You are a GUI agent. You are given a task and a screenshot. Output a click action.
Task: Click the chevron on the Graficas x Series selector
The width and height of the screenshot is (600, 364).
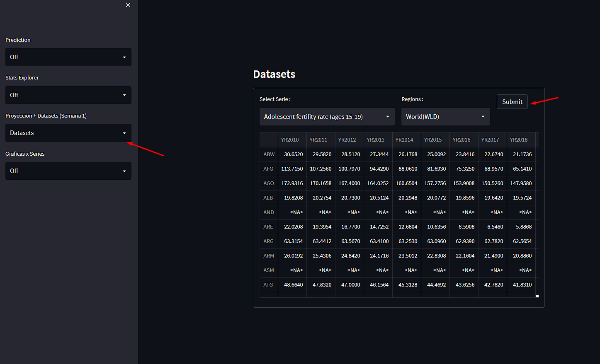tap(124, 171)
